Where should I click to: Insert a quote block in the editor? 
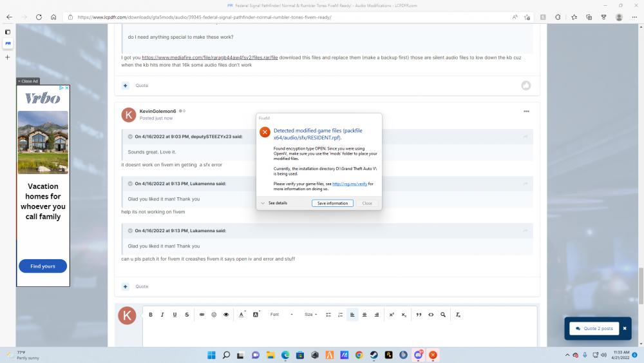click(419, 315)
